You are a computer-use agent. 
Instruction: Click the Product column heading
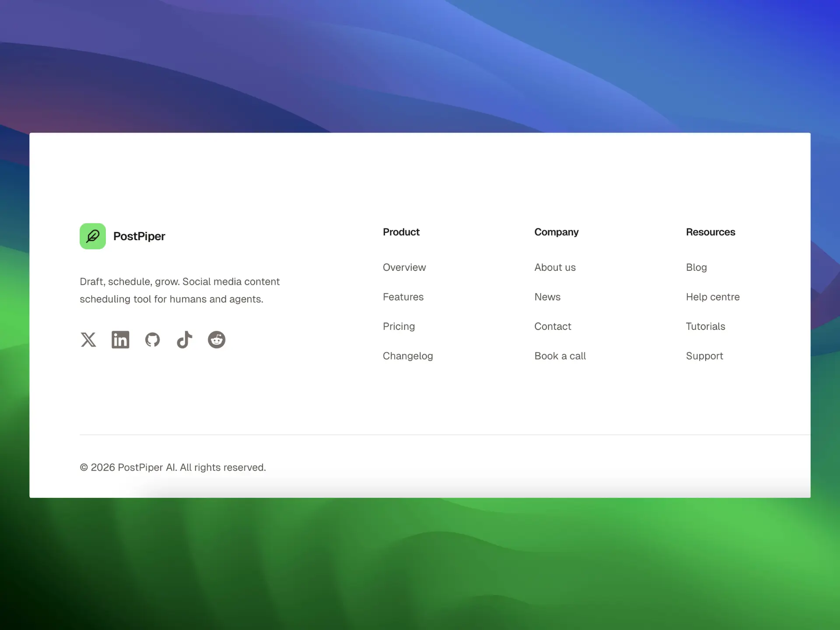click(x=401, y=232)
